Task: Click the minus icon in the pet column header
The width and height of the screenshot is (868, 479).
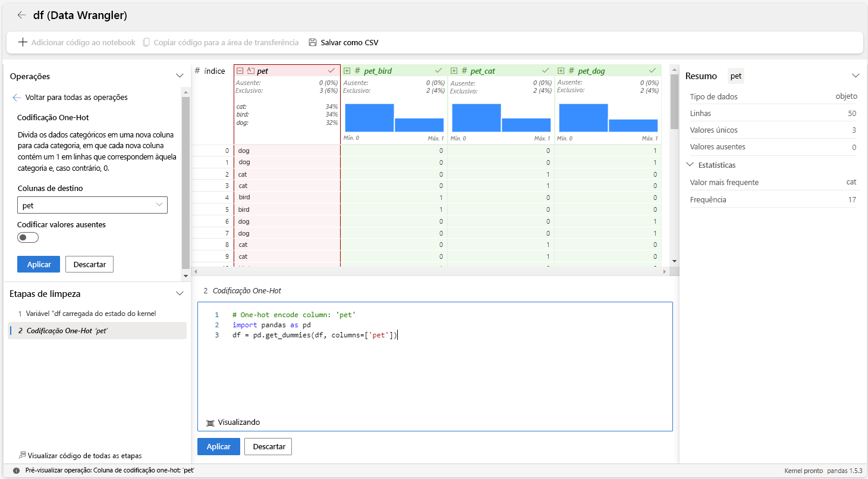Action: pos(240,71)
